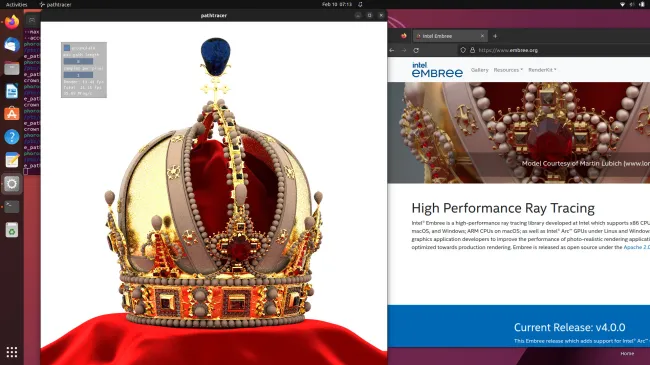Open a new Firefox tab

click(x=495, y=36)
